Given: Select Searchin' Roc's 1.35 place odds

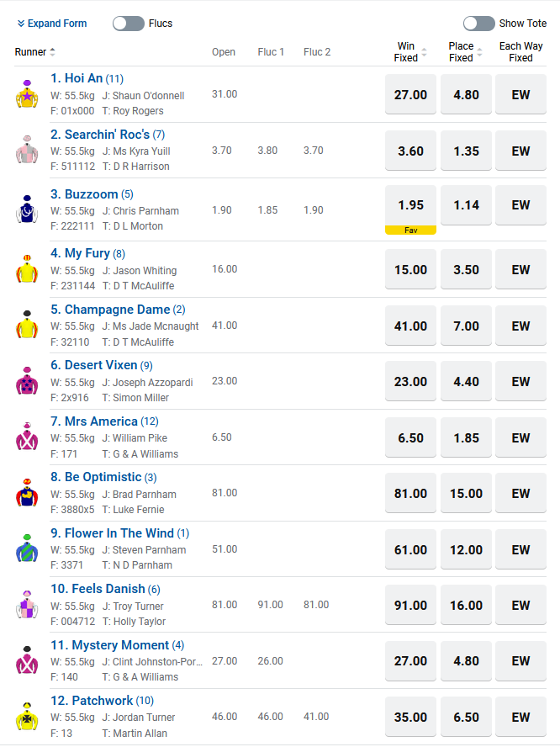Looking at the screenshot, I should 466,151.
